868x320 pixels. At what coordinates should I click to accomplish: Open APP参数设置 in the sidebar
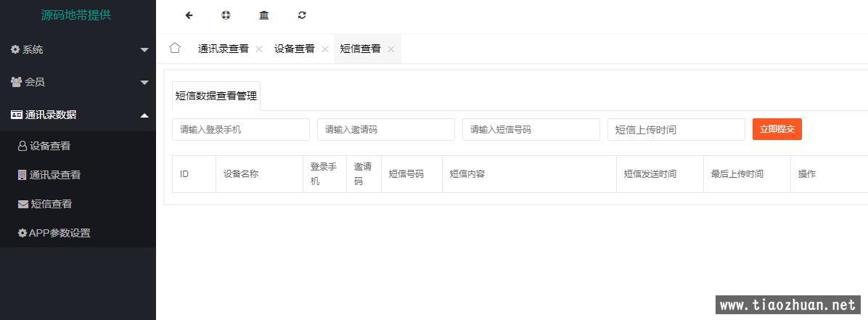click(x=78, y=233)
